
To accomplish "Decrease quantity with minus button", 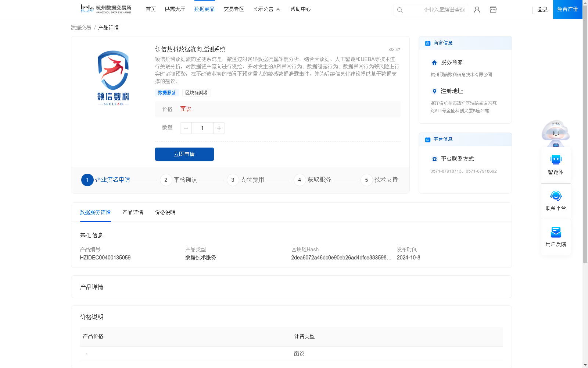I will tap(186, 128).
